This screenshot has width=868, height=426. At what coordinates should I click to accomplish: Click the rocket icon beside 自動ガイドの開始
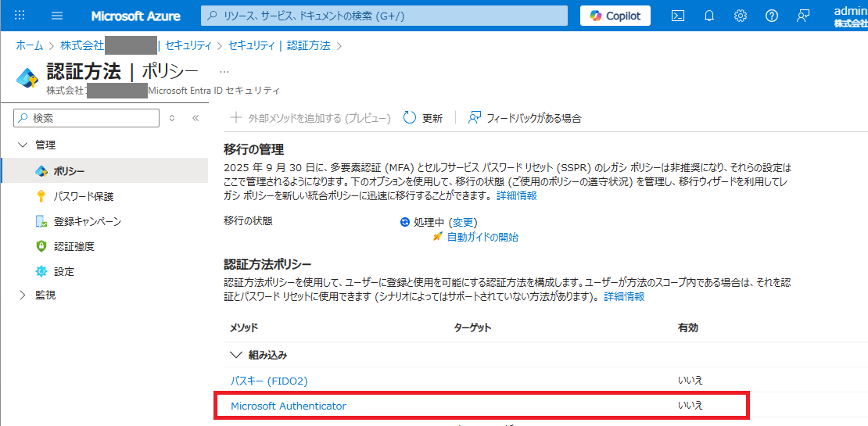pos(439,237)
